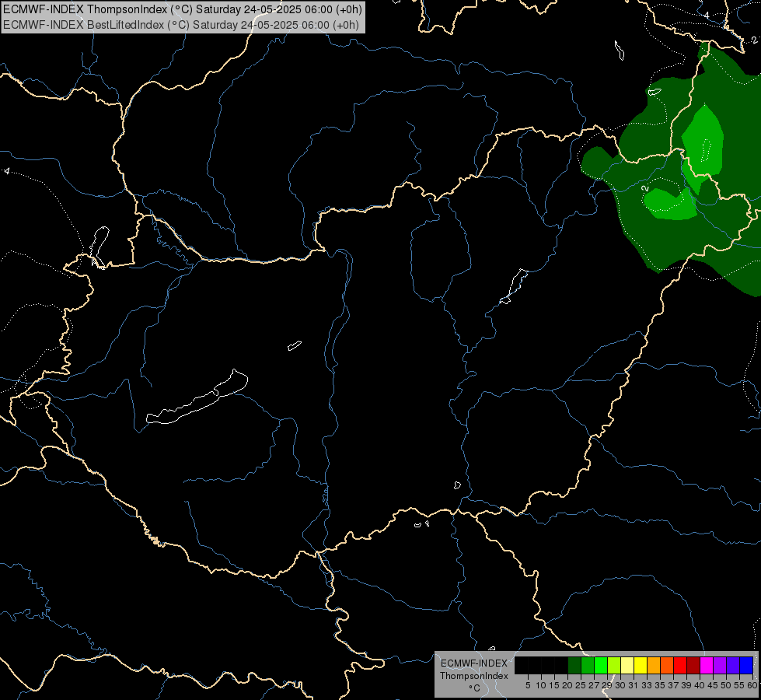Click contour label '2' inside the green area
Viewport: 761px width, 700px height.
645,188
